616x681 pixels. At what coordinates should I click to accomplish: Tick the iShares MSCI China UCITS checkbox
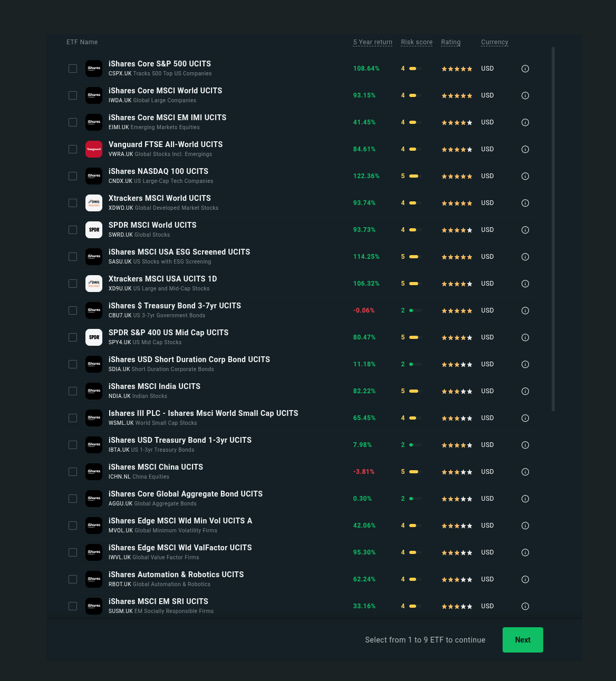tap(73, 472)
